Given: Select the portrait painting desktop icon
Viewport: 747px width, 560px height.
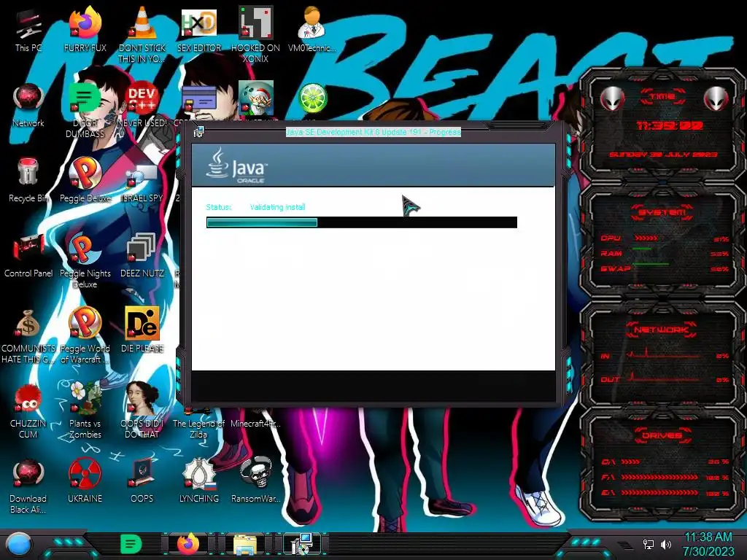Looking at the screenshot, I should [x=142, y=397].
